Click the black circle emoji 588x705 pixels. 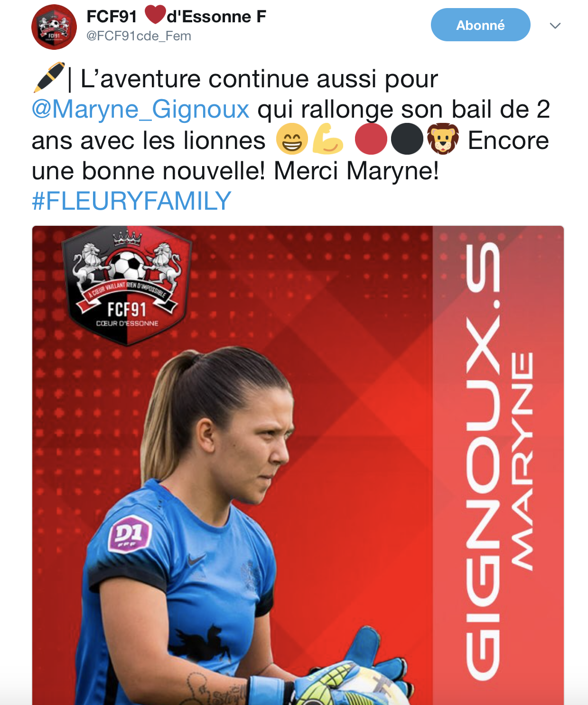(x=407, y=139)
